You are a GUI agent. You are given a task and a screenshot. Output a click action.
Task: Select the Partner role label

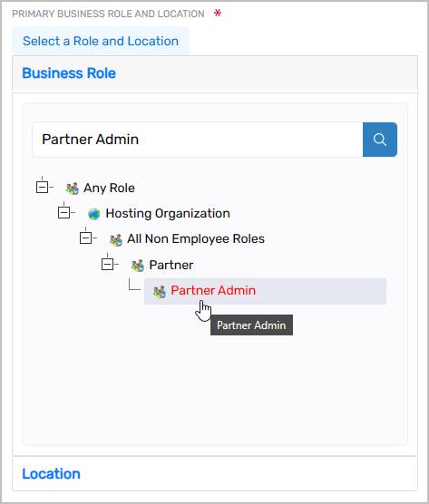click(x=171, y=266)
